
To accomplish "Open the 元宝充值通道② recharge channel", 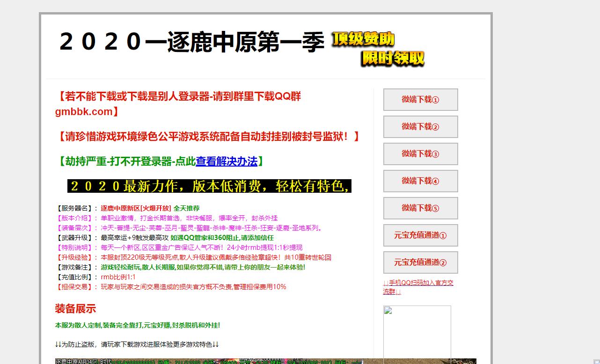I will pos(420,262).
